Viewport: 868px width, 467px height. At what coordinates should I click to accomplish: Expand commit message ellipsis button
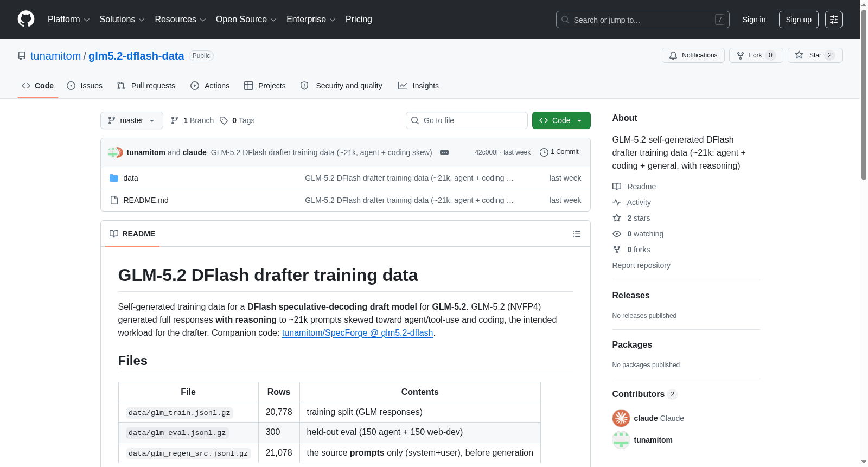444,152
